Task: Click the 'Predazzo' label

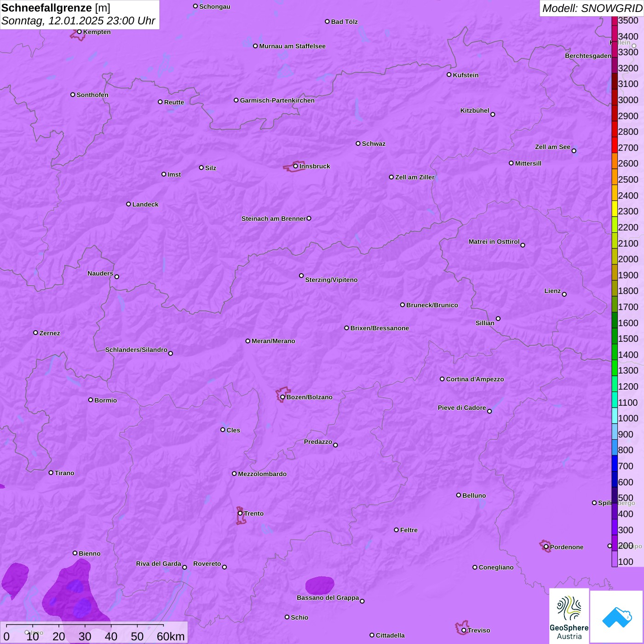Action: 318,442
